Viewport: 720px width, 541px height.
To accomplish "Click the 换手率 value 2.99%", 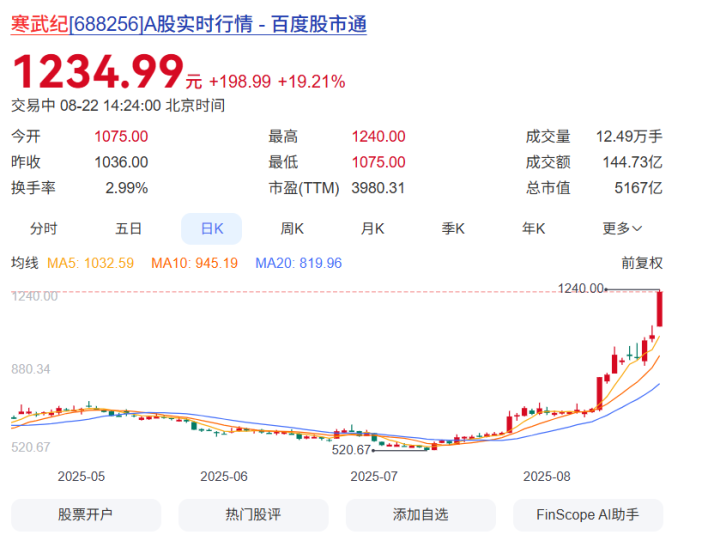I will pos(127,188).
